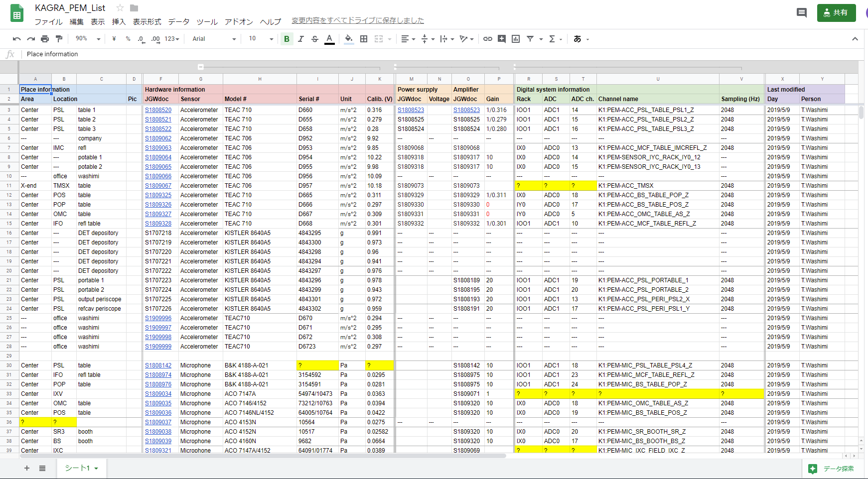Open the ヘルプ menu

coord(271,21)
